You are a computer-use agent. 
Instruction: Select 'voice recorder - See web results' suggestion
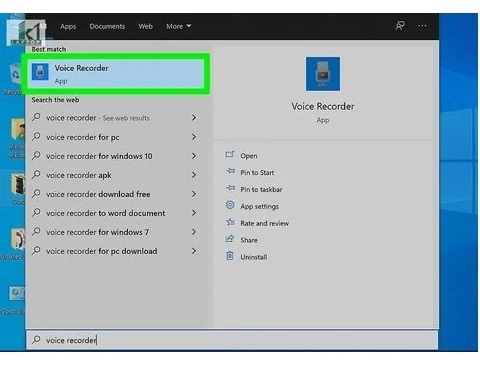pyautogui.click(x=115, y=118)
